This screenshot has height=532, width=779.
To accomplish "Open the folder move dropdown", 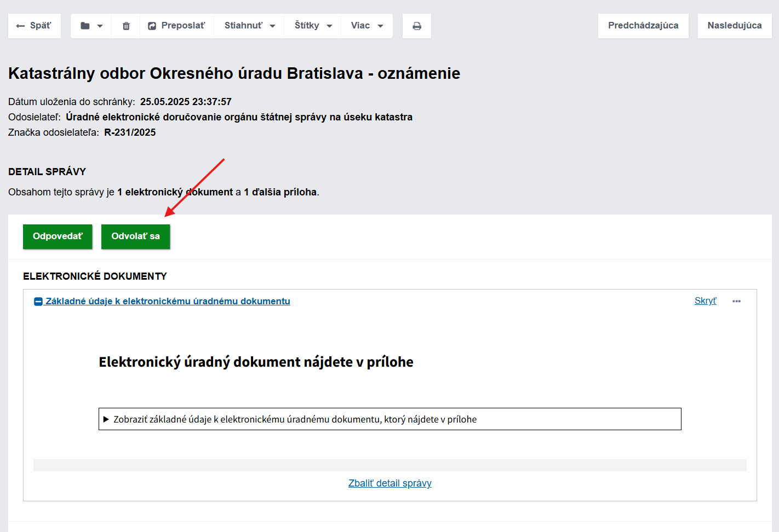I will [x=91, y=26].
